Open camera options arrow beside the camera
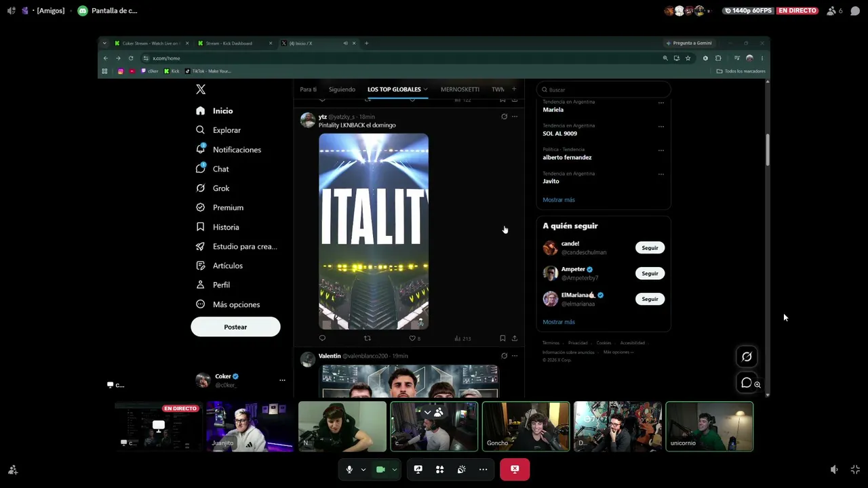The height and width of the screenshot is (488, 868). pos(394,469)
